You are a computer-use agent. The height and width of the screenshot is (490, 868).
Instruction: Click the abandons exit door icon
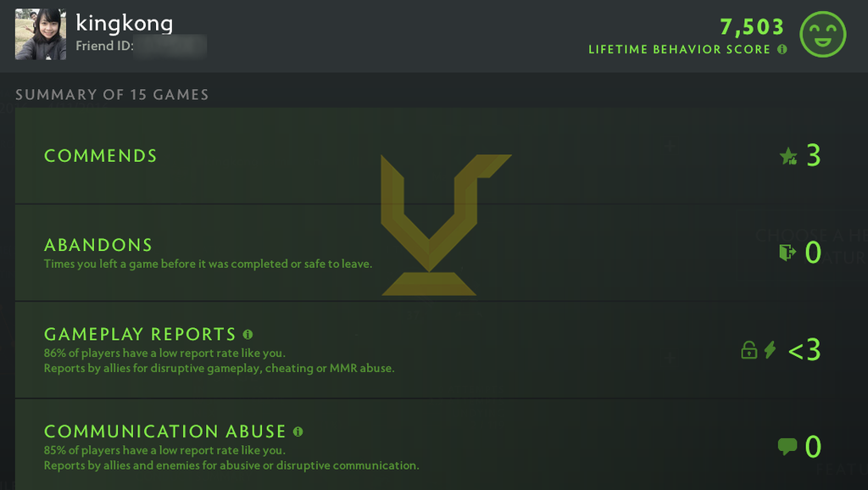tap(787, 253)
